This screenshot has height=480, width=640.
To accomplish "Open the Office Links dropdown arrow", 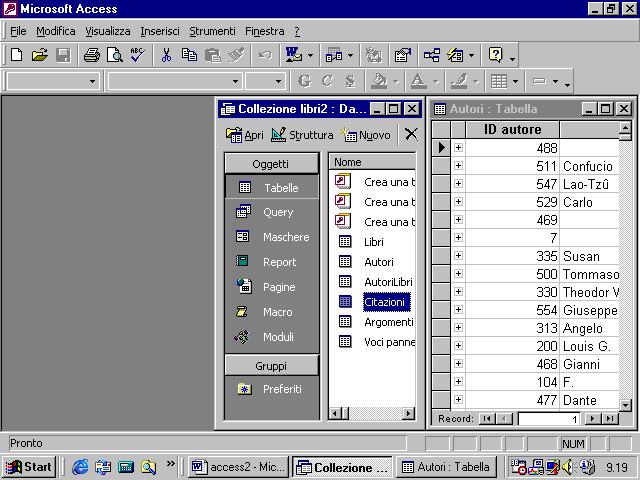I will (310, 55).
